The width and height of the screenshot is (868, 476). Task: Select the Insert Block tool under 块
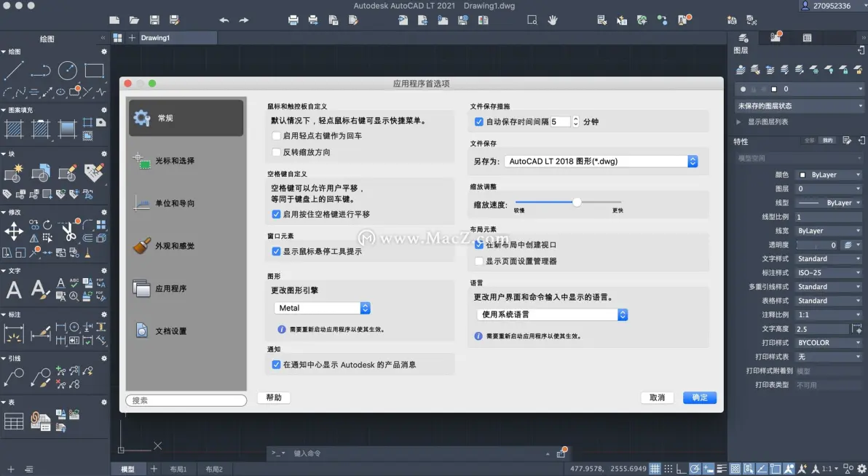tap(13, 172)
